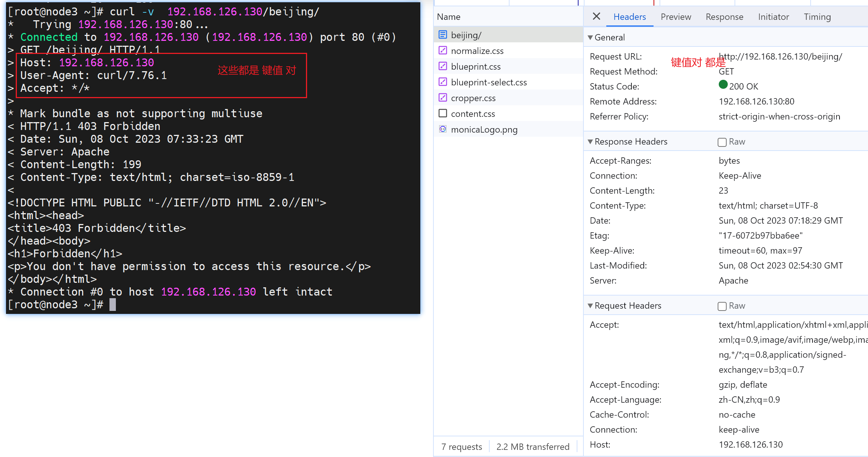868x457 pixels.
Task: Select the content.css request name
Action: [x=473, y=114]
